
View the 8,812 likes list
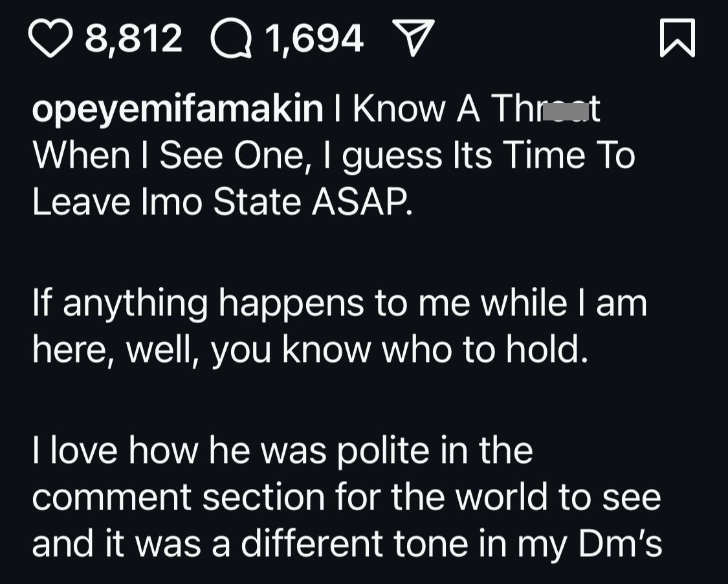(x=134, y=38)
